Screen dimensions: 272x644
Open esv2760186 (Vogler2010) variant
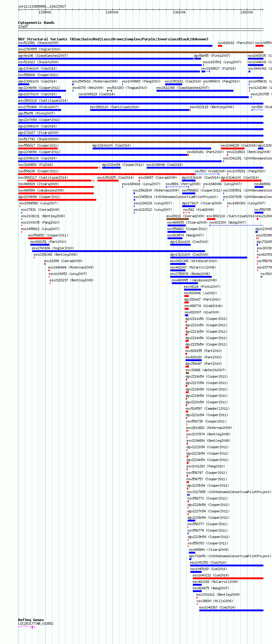click(53, 248)
